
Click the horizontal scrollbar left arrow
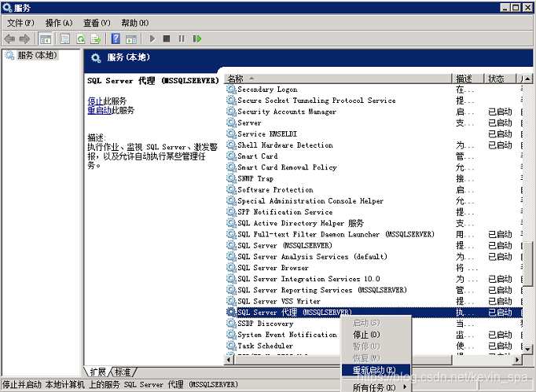[229, 360]
